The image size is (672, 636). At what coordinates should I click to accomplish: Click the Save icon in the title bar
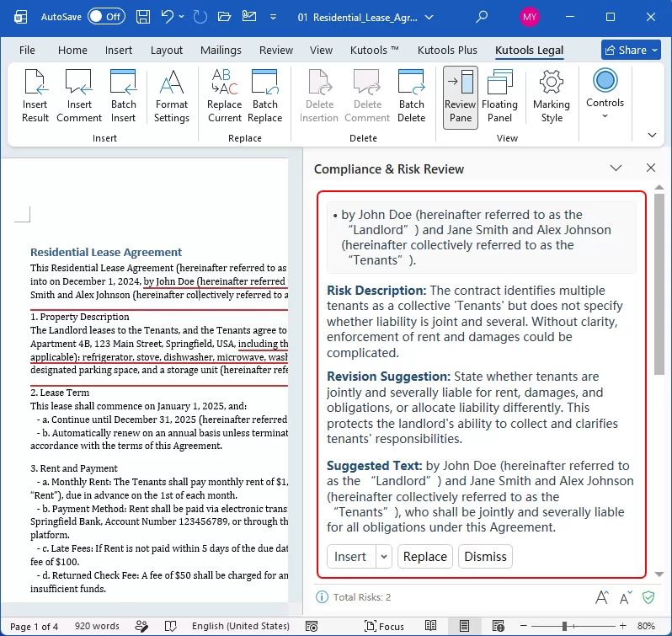pos(143,17)
